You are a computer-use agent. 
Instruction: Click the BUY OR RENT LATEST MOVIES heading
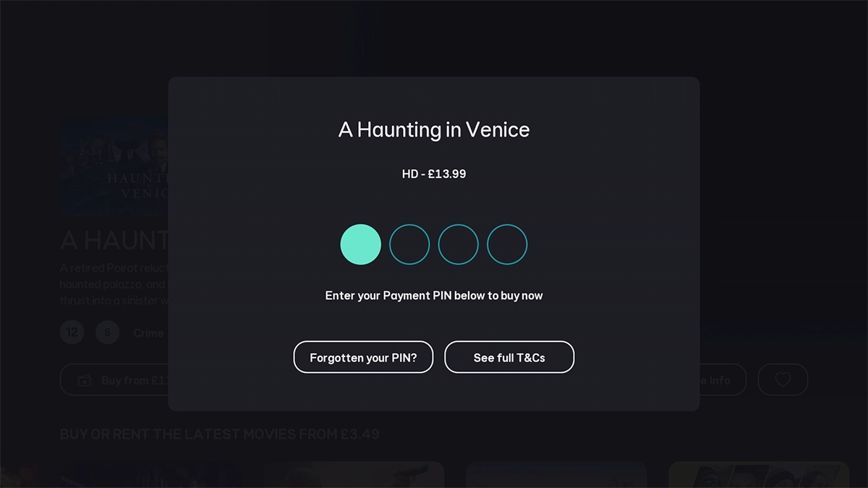[x=222, y=434]
